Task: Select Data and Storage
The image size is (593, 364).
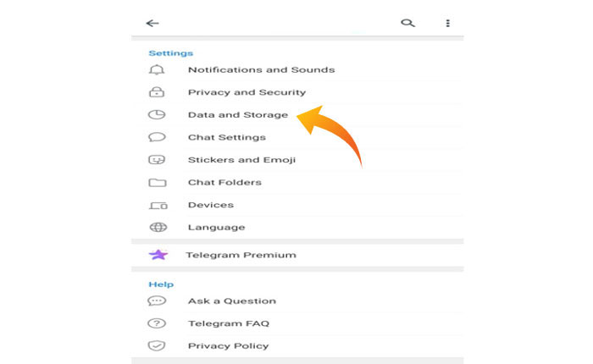Action: 238,115
